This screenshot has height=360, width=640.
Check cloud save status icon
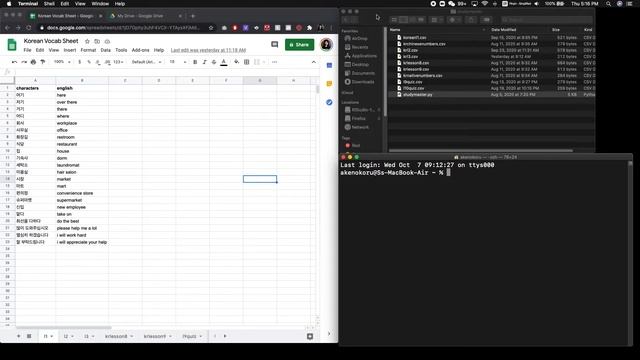pyautogui.click(x=107, y=41)
